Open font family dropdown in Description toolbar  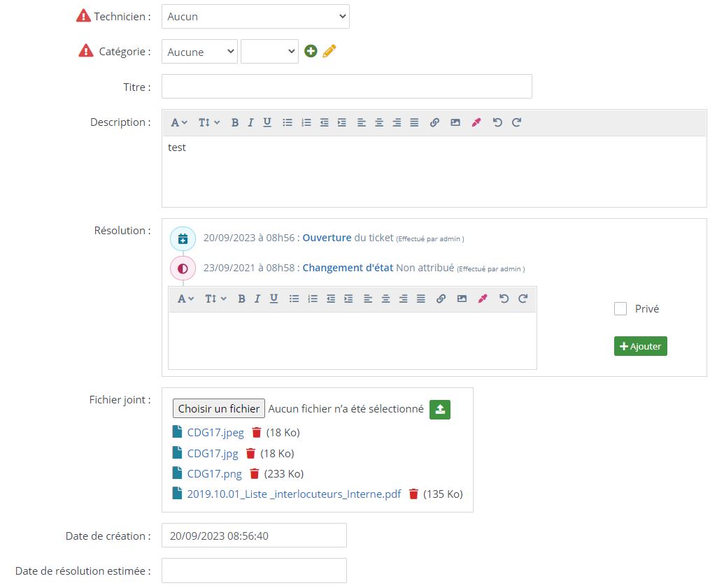(179, 122)
